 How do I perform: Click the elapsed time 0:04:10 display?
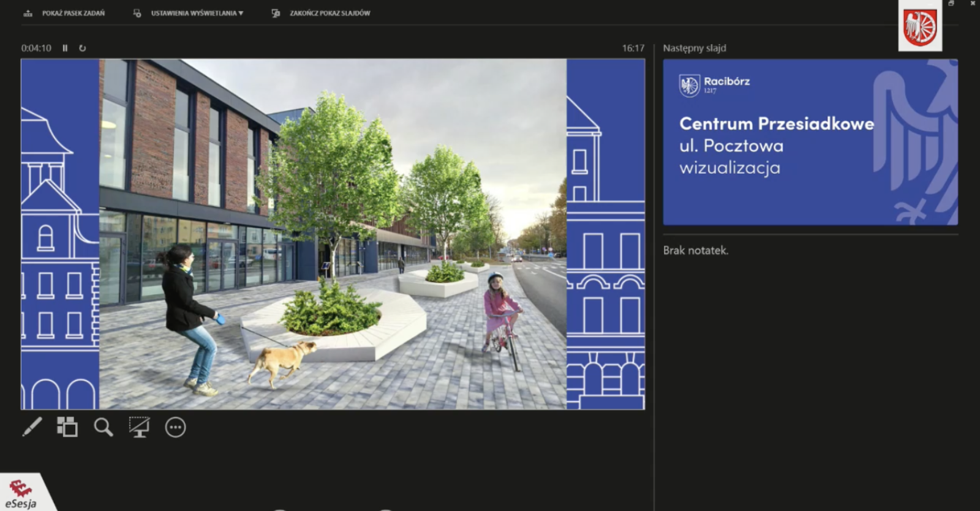(x=36, y=48)
